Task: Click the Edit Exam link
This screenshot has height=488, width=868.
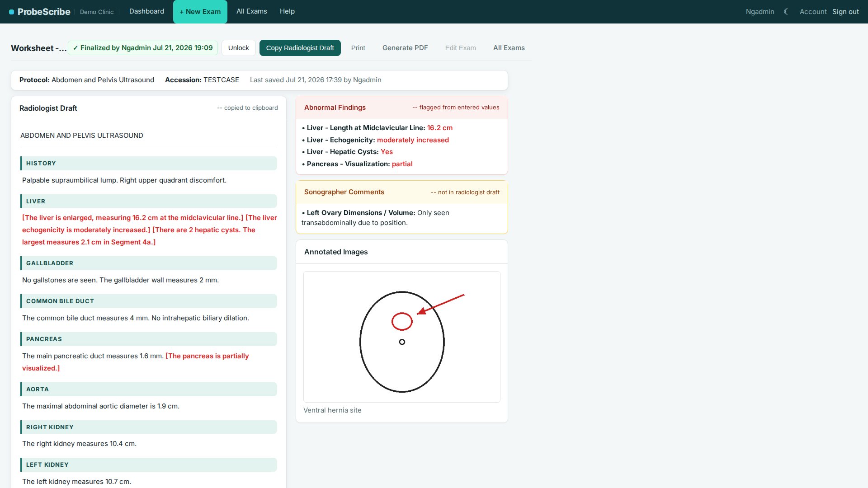Action: click(461, 48)
